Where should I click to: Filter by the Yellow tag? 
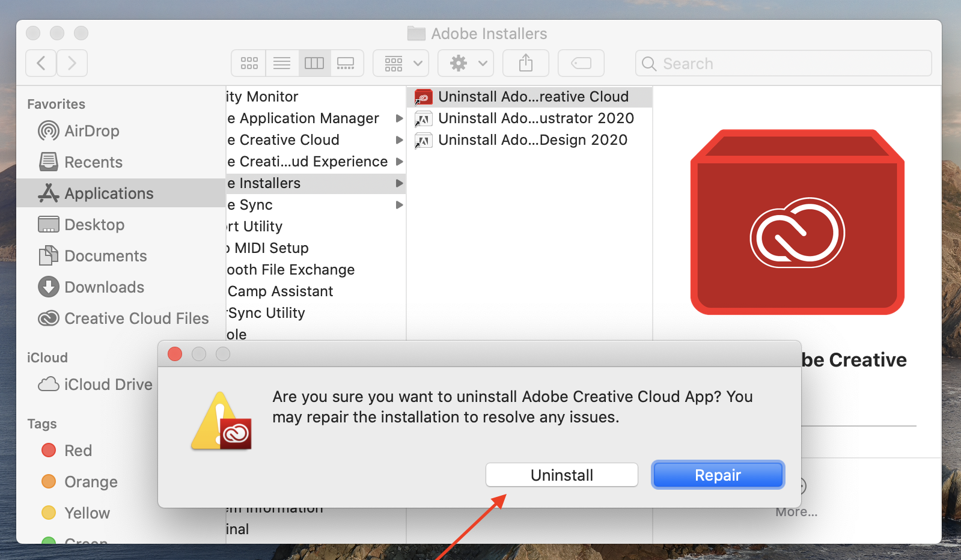[76, 513]
